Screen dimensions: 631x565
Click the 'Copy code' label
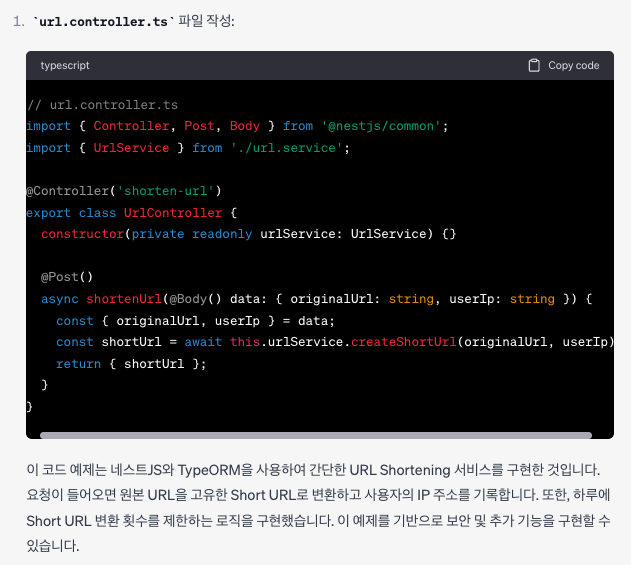pyautogui.click(x=573, y=65)
